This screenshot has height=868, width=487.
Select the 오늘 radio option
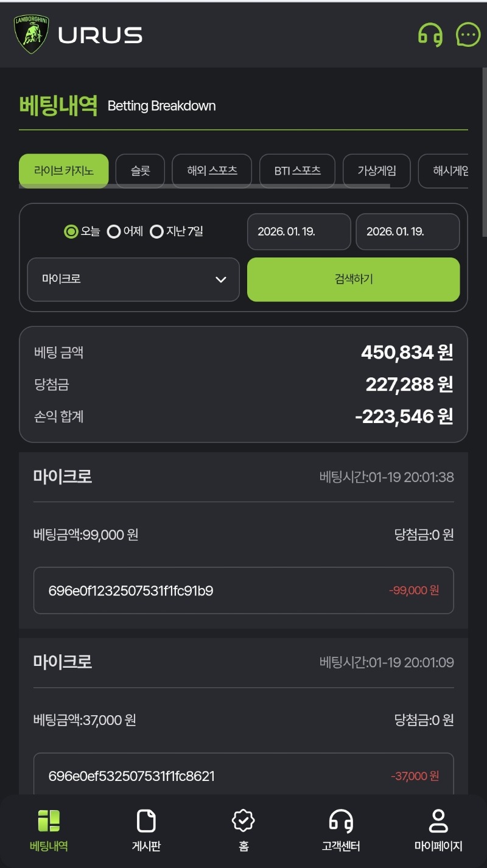click(71, 231)
